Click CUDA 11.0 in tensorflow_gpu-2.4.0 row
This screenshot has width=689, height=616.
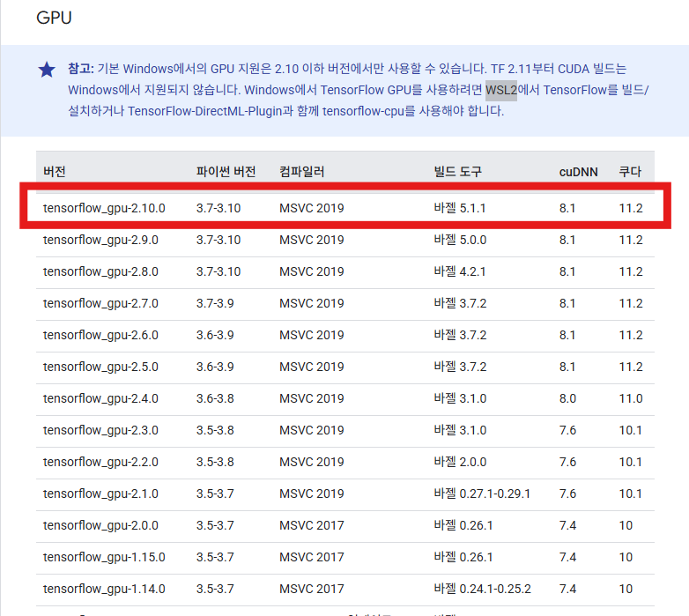pos(631,398)
